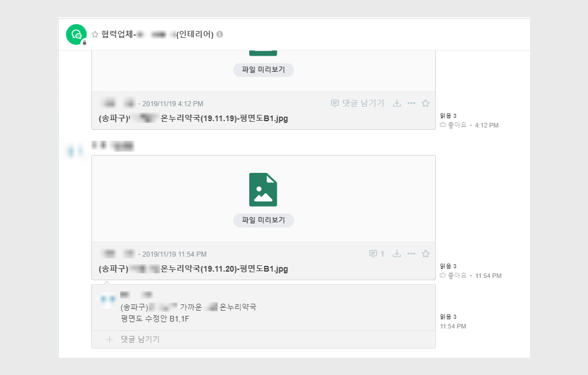
Task: Click the commenter's avatar beside 평면도 수정안 comment
Action: (108, 301)
